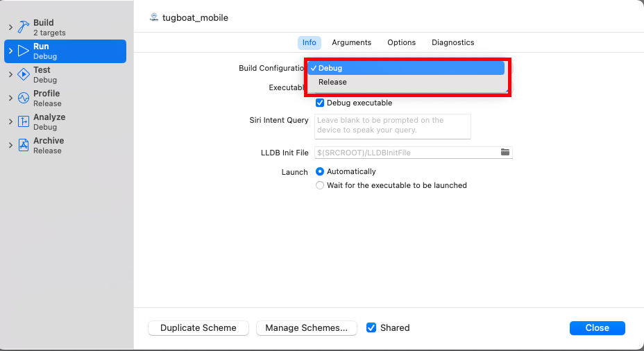Click the Siri Intent Query field
Screen dimensions: 644x351
pos(393,126)
